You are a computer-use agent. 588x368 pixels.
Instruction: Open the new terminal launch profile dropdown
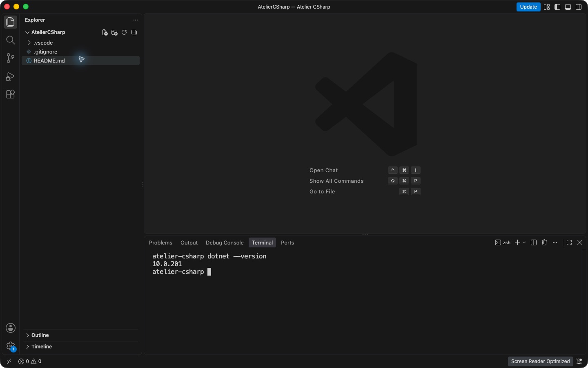tap(525, 242)
